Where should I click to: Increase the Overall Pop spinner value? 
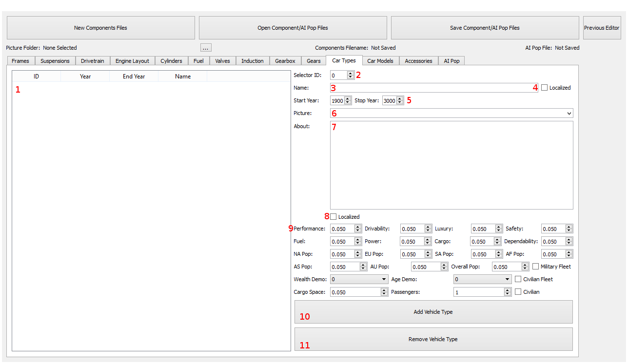click(525, 265)
